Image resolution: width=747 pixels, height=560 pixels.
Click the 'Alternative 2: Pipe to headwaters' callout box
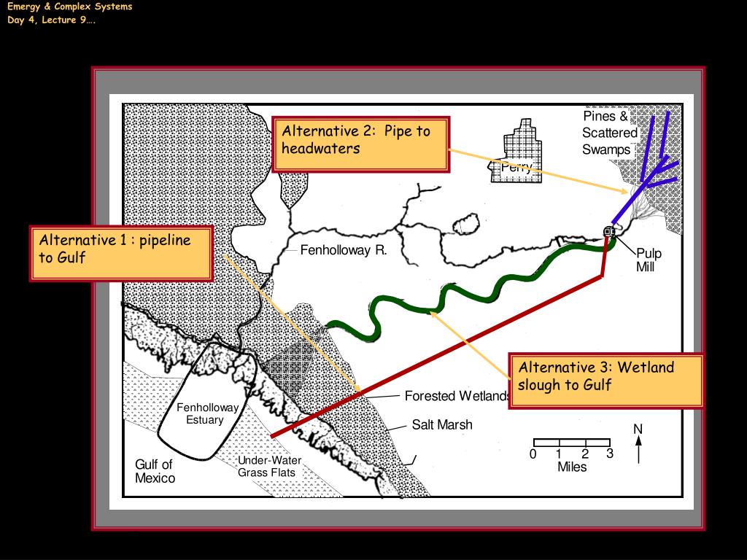pos(361,144)
